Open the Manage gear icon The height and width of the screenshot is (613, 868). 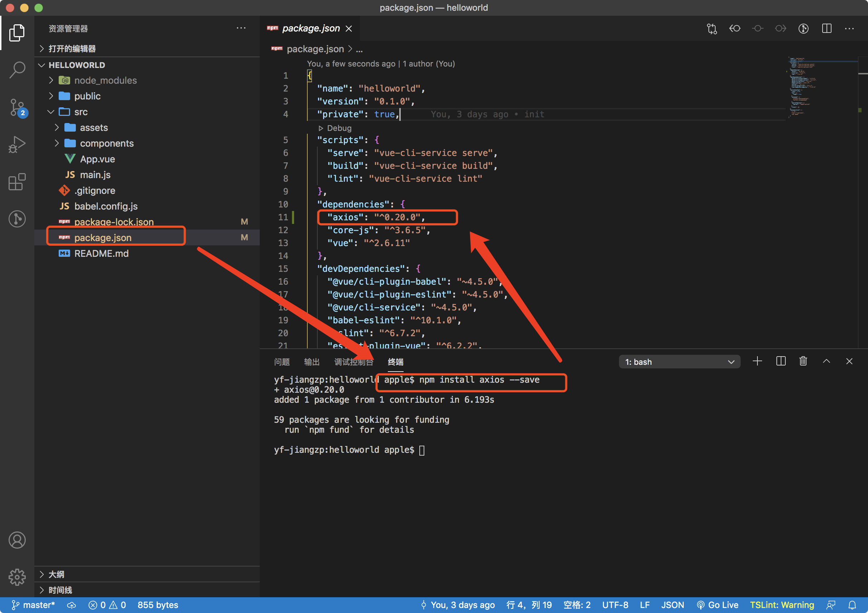[17, 577]
